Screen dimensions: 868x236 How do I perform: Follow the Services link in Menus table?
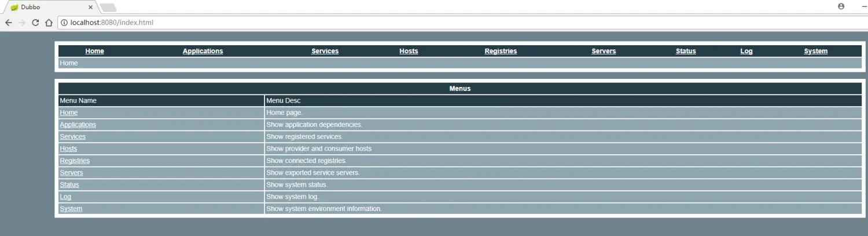point(73,137)
